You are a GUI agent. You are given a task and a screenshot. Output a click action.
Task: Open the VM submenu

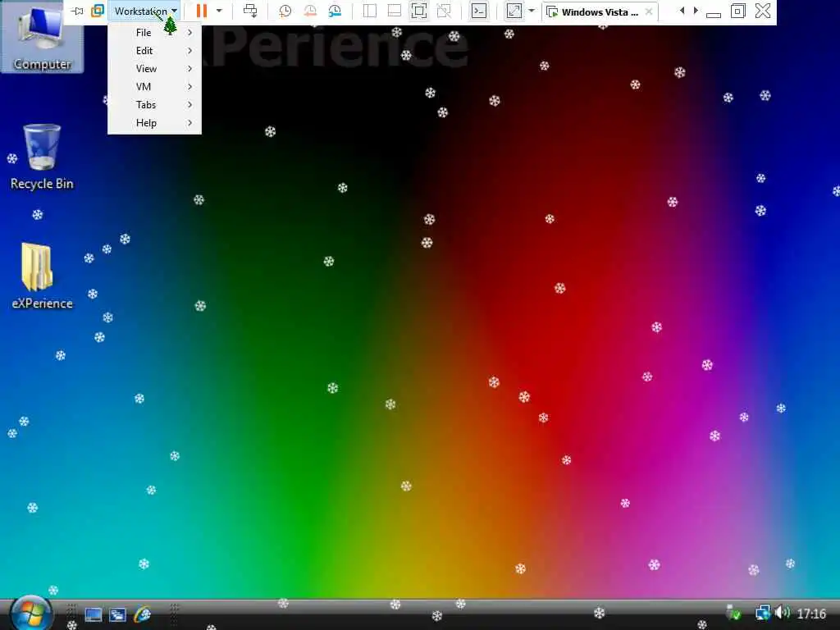point(154,87)
